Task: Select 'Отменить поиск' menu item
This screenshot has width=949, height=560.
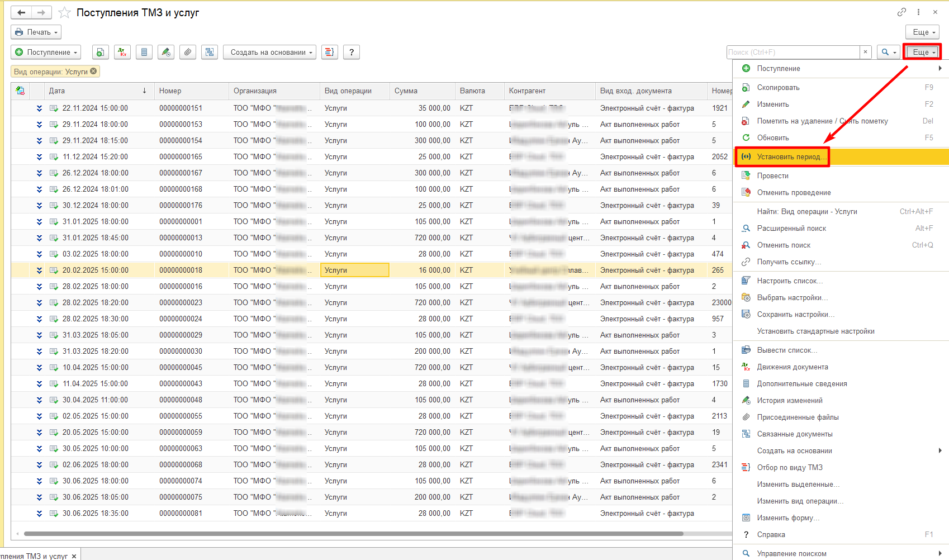Action: tap(841, 245)
